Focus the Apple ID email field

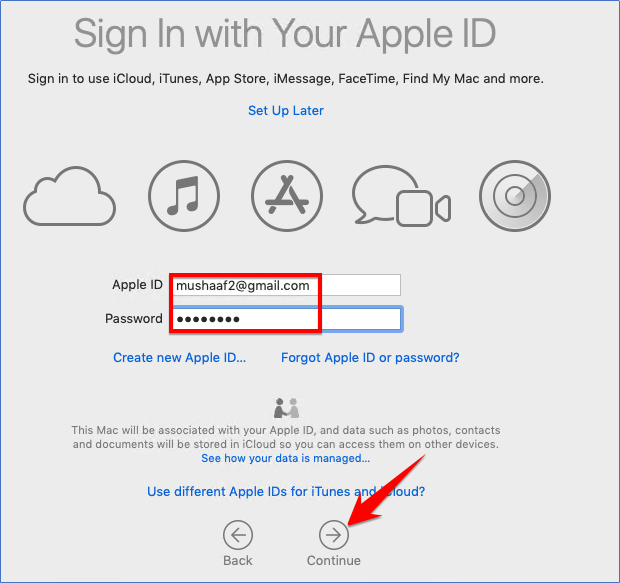[x=287, y=285]
